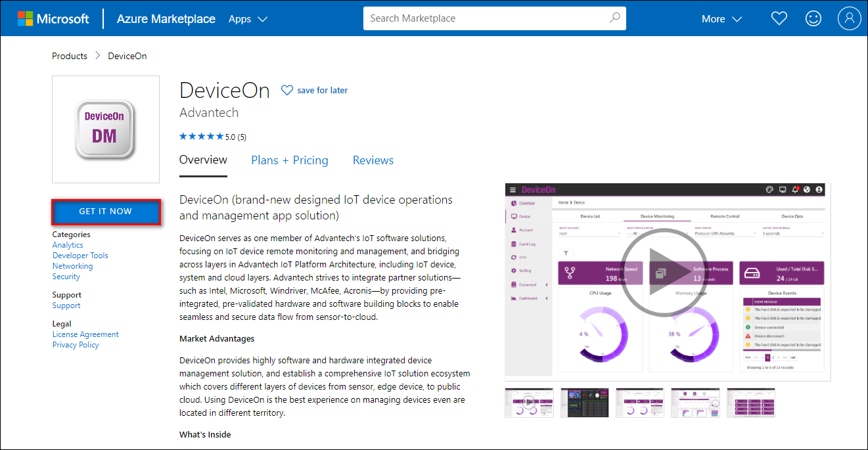Expand the Apps dropdown menu
The height and width of the screenshot is (450, 868).
[248, 19]
